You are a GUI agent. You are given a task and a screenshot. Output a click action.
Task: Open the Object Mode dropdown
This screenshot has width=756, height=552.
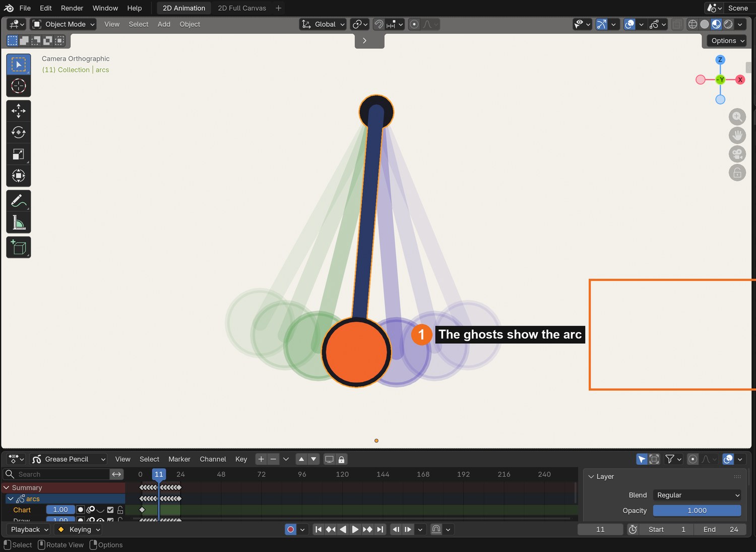tap(63, 24)
